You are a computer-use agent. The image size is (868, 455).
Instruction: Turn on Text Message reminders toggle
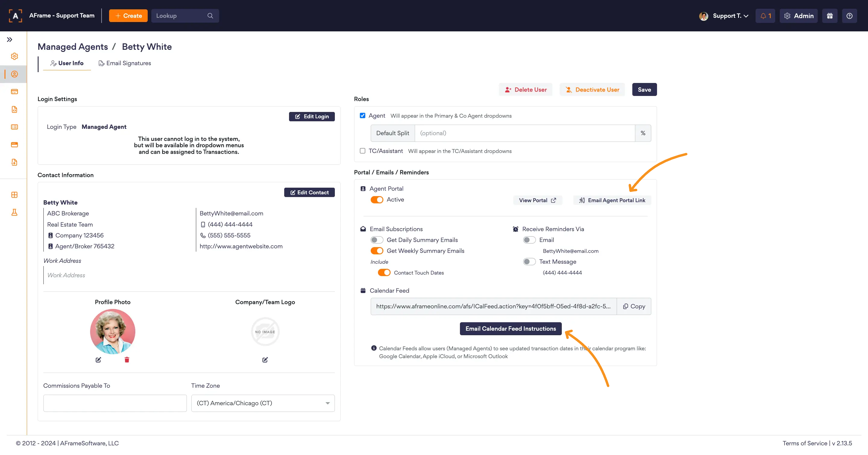(x=529, y=261)
